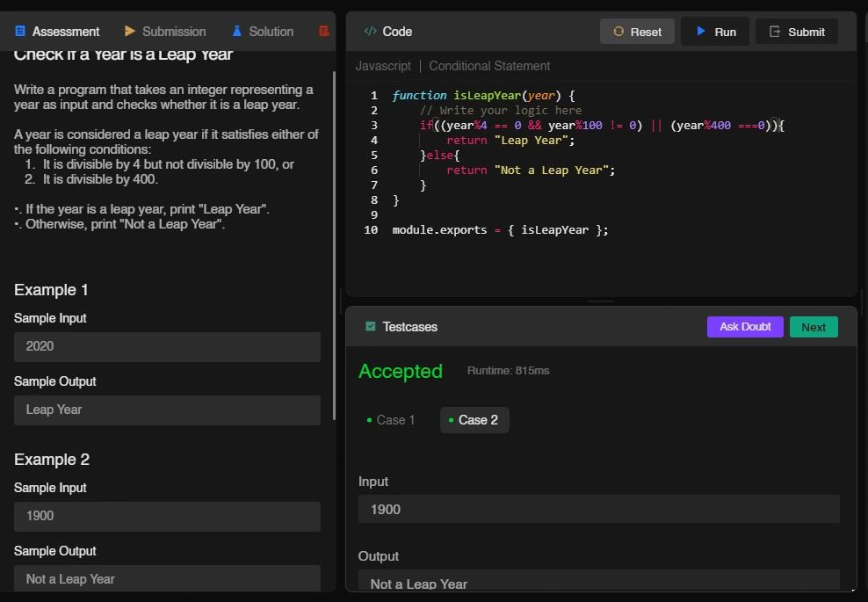Click the Submission play arrow icon
This screenshot has height=602, width=868.
point(129,31)
